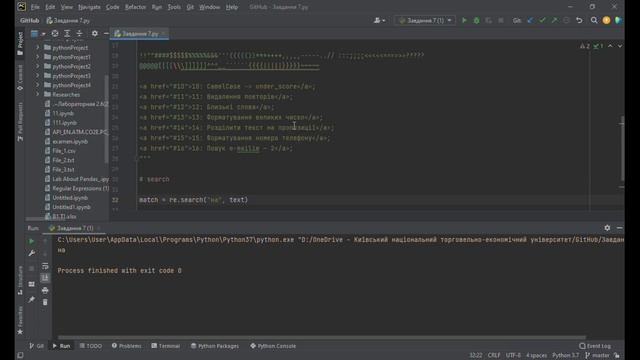This screenshot has width=640, height=360.
Task: Open Project panel gear options
Action: [95, 33]
